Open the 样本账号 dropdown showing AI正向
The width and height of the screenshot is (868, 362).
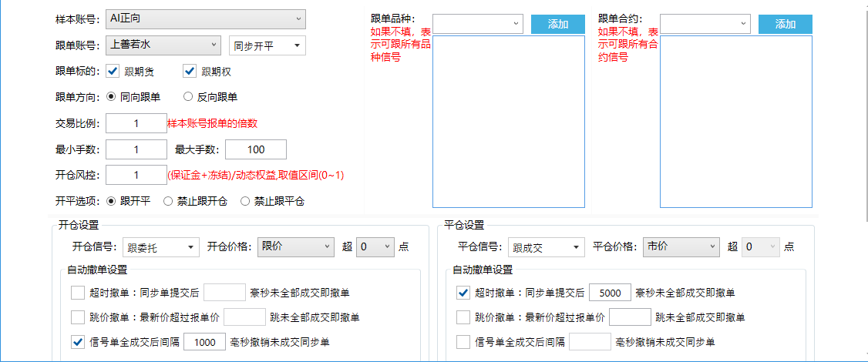(x=205, y=18)
